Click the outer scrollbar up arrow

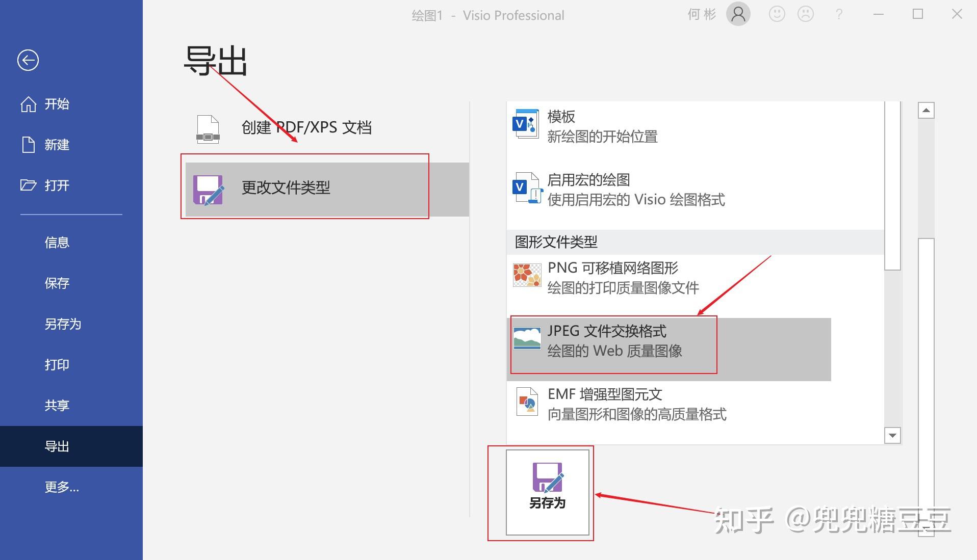point(926,110)
